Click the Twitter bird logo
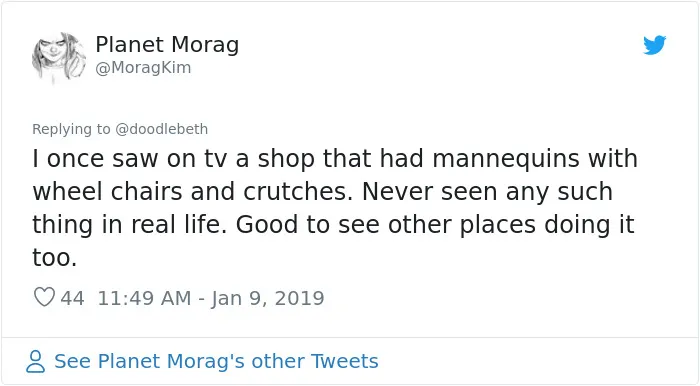Image resolution: width=700 pixels, height=386 pixels. click(654, 45)
